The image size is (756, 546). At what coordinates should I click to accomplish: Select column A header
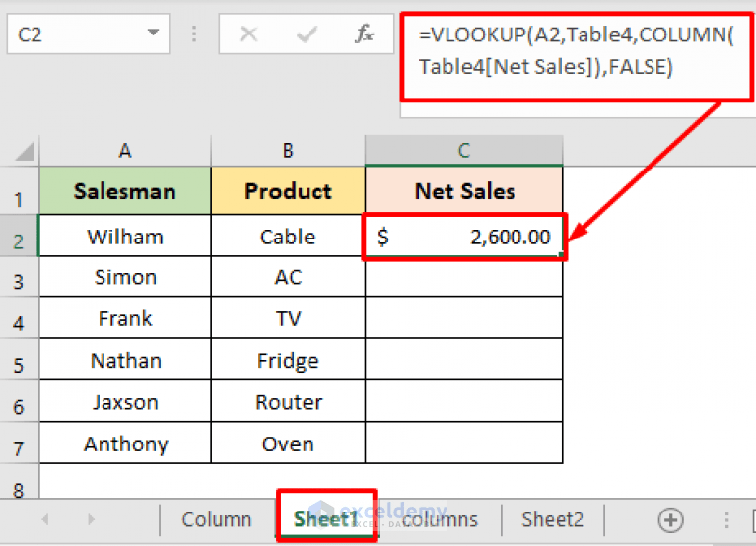pyautogui.click(x=125, y=151)
